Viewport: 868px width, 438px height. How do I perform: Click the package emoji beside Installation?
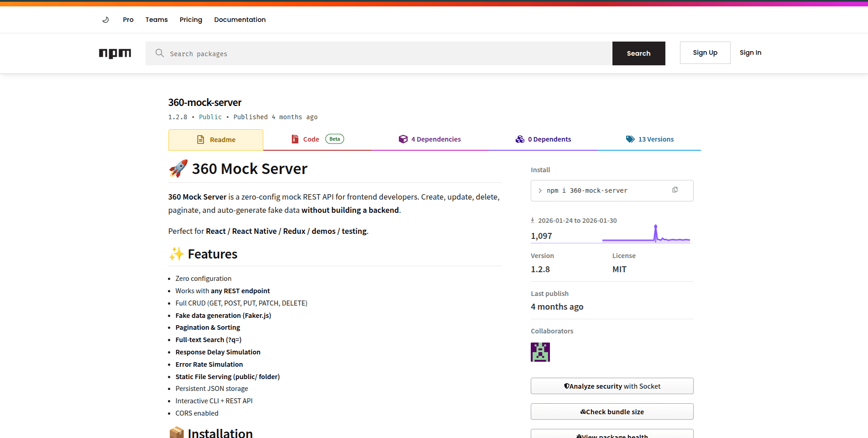(177, 433)
